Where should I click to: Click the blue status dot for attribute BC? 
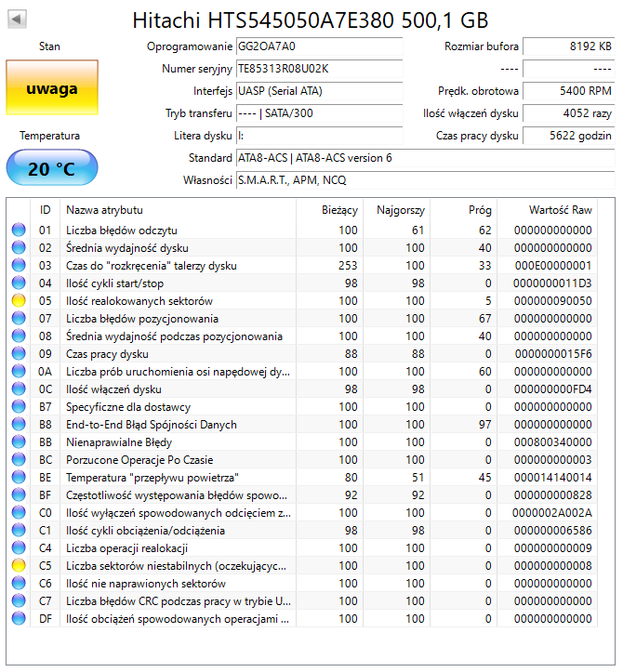19,459
